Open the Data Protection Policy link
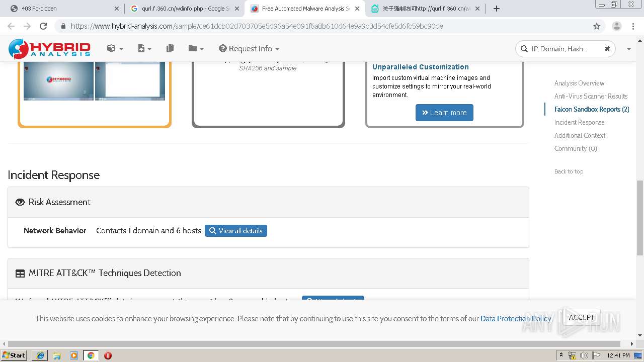This screenshot has height=362, width=644. click(x=516, y=319)
